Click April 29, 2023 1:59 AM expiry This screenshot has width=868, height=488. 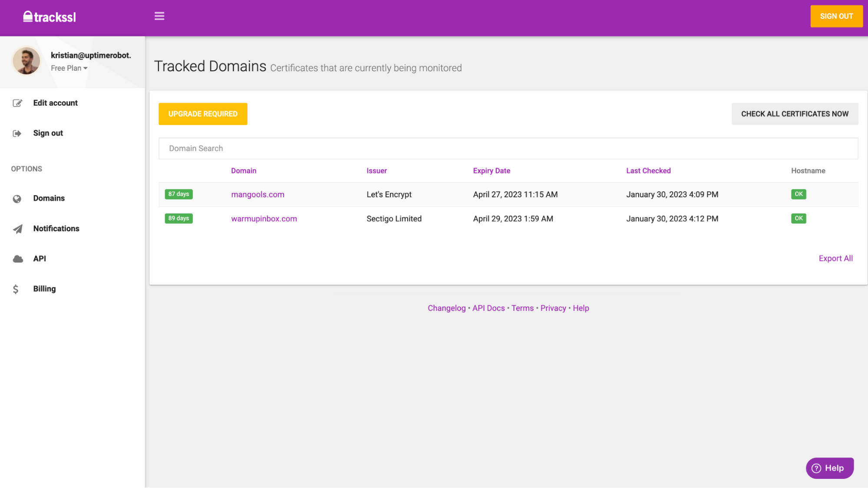pyautogui.click(x=513, y=219)
